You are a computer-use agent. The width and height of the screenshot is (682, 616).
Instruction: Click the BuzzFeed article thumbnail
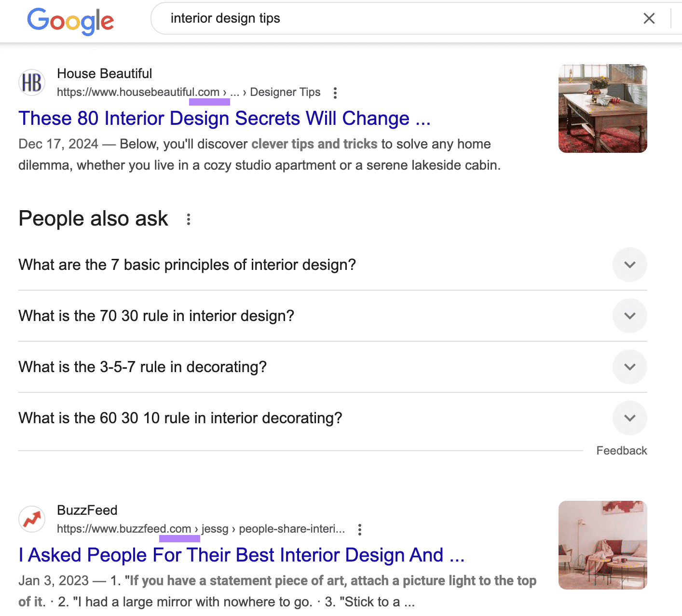602,545
